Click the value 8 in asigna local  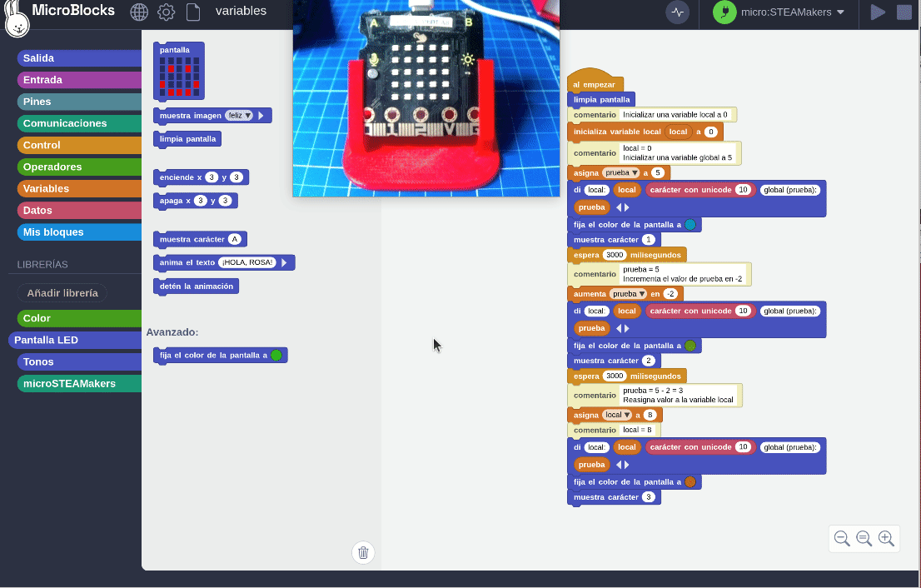[x=650, y=415]
